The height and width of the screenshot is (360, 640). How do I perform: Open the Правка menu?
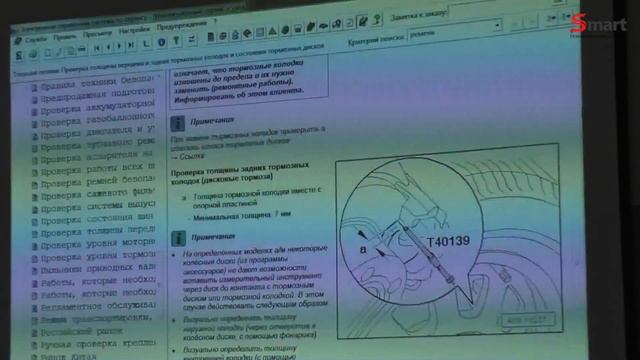click(64, 37)
